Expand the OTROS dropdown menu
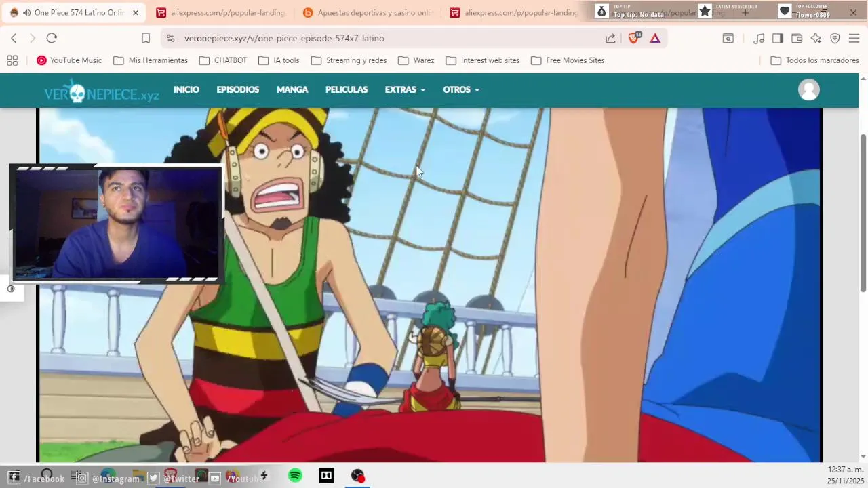 pyautogui.click(x=461, y=89)
